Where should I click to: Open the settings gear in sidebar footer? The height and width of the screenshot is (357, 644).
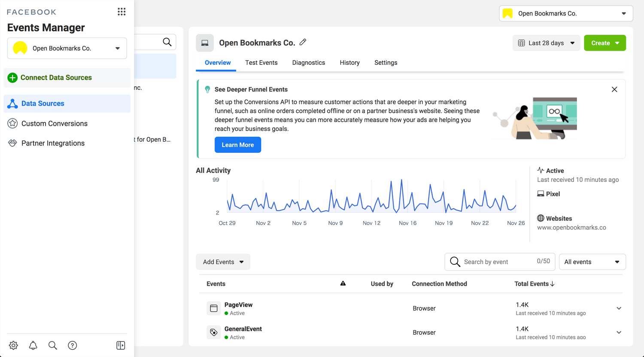[13, 345]
